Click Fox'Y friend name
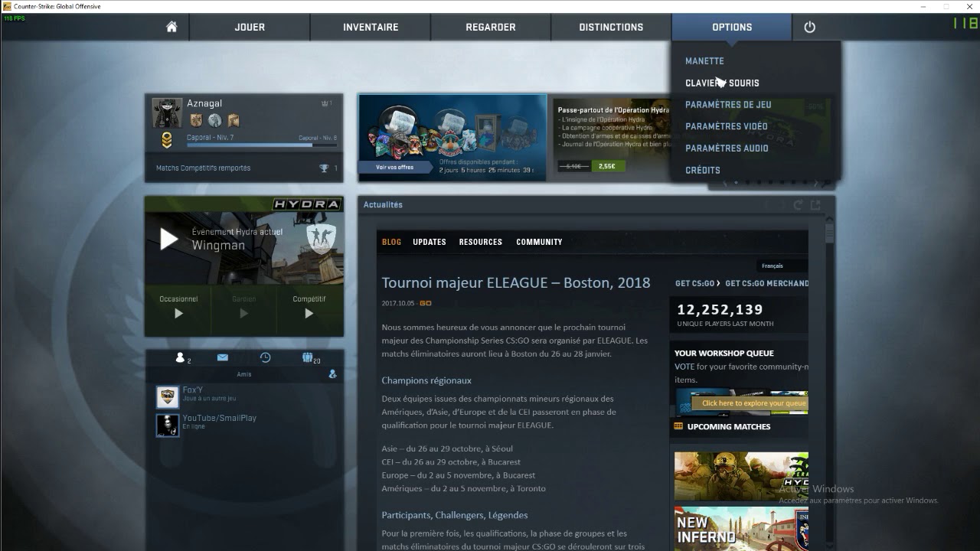This screenshot has width=980, height=551. [192, 390]
